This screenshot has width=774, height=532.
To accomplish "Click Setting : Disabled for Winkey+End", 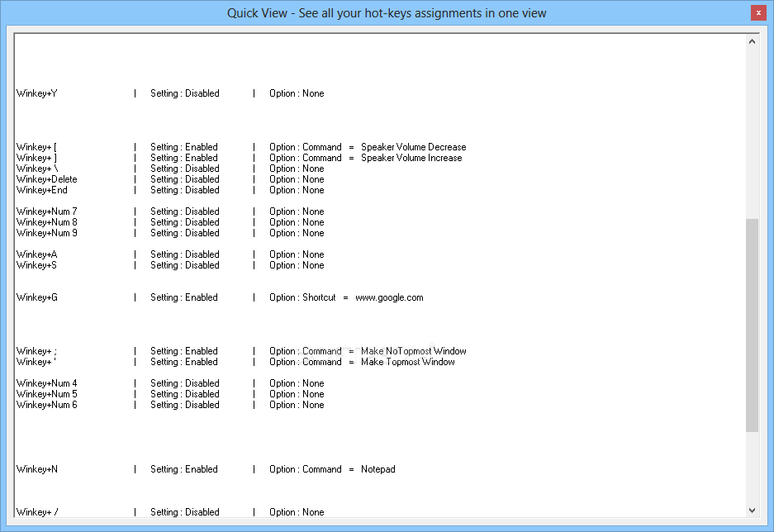I will click(185, 190).
